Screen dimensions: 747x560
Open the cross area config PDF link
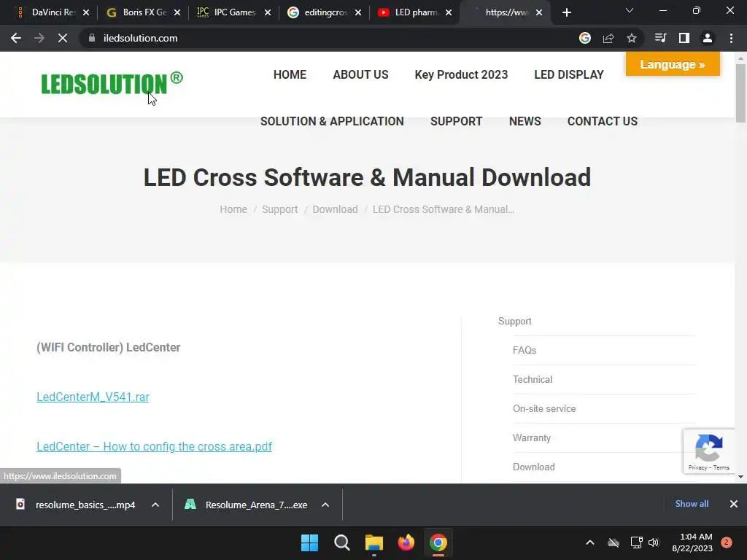click(x=155, y=447)
